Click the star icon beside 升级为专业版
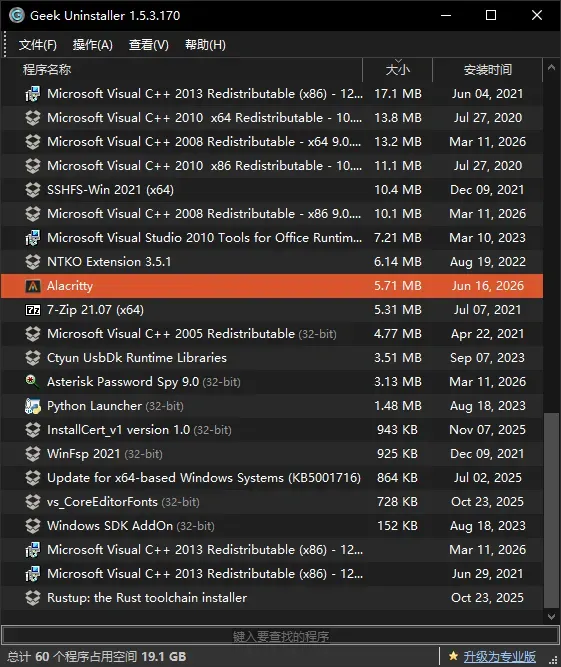Image resolution: width=561 pixels, height=667 pixels. pos(453,656)
